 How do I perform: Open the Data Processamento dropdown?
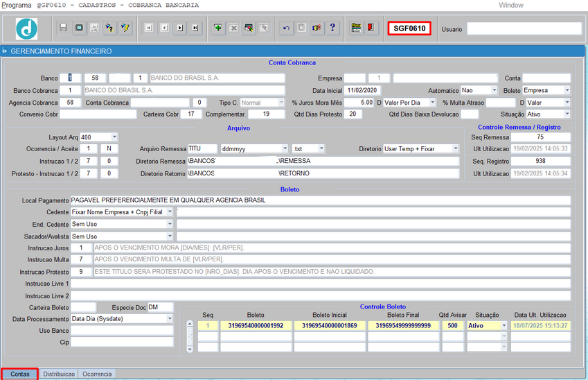(170, 319)
